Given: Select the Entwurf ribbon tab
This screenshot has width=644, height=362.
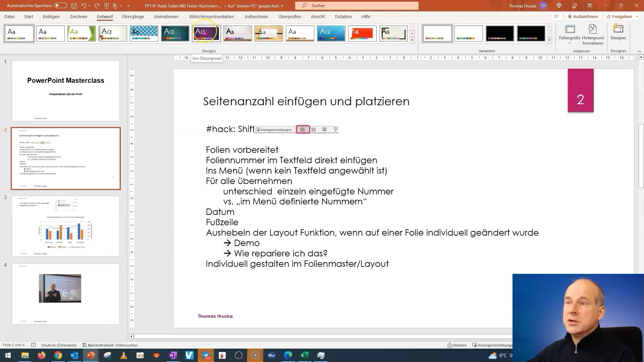Looking at the screenshot, I should [x=104, y=16].
